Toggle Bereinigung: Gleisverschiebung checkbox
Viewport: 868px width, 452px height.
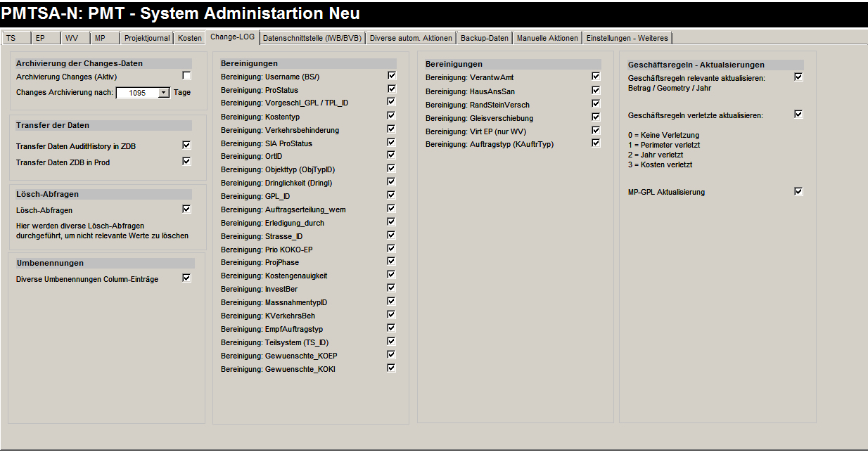[596, 117]
